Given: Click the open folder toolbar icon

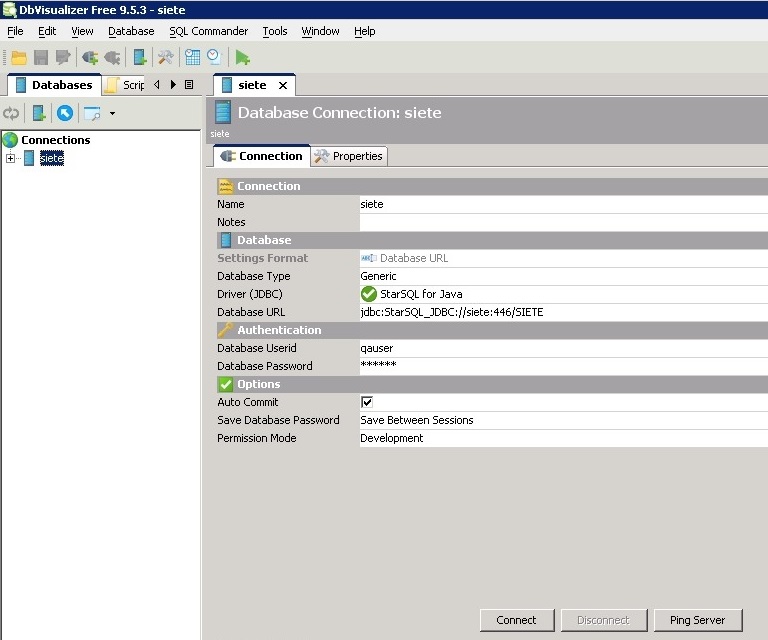Looking at the screenshot, I should coord(19,58).
